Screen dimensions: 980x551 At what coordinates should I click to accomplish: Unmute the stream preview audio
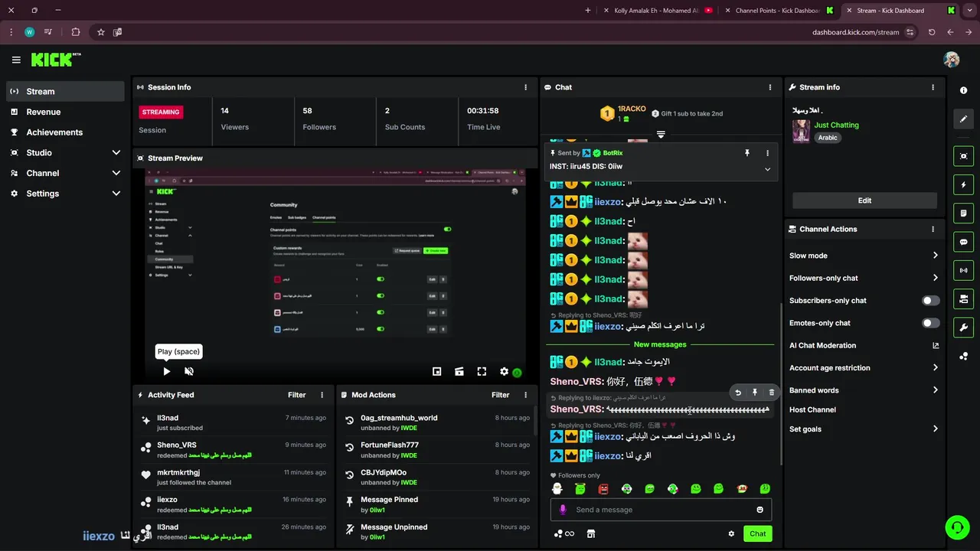pyautogui.click(x=189, y=371)
